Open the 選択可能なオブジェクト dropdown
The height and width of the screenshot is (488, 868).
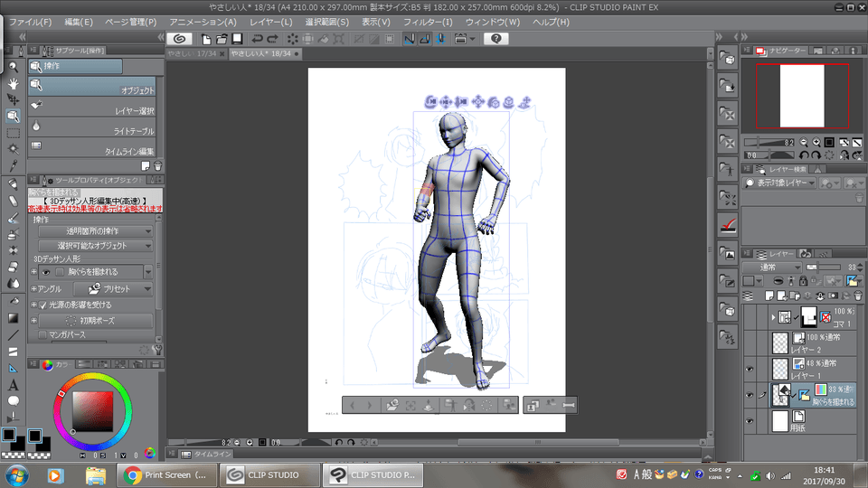(x=96, y=246)
